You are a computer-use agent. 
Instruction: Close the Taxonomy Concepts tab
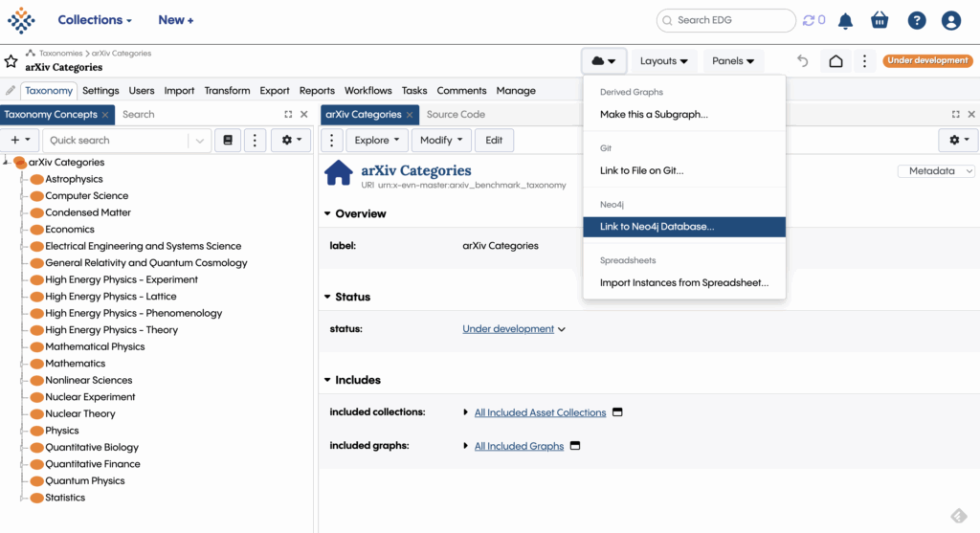pyautogui.click(x=106, y=115)
